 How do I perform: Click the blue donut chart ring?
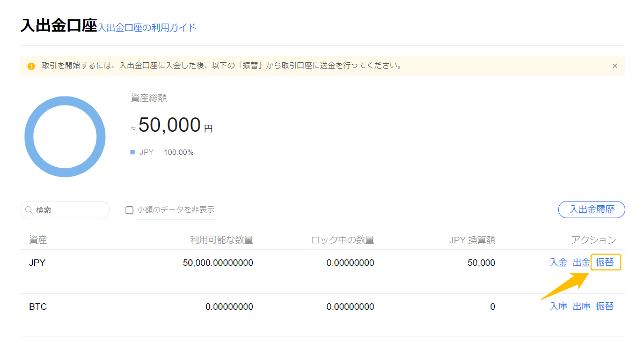tap(65, 137)
